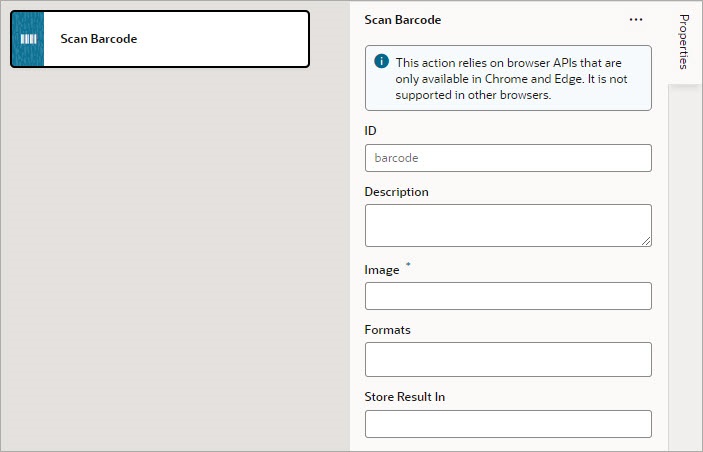Screen dimensions: 703x452
Task: Open the three-dot more options menu
Action: [x=636, y=20]
